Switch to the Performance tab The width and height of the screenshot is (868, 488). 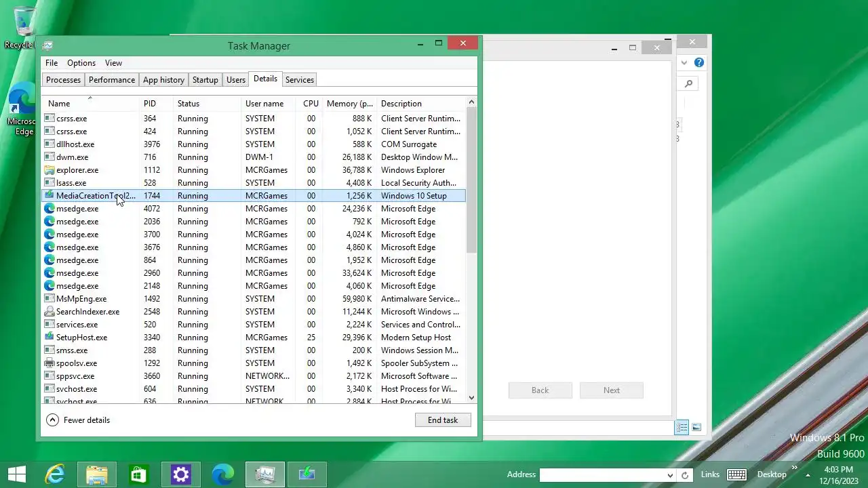tap(112, 80)
